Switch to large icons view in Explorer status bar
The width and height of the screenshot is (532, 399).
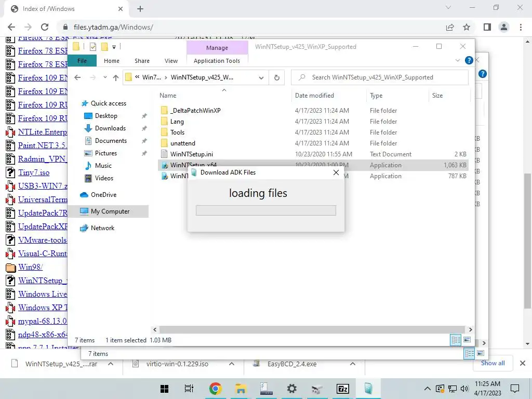(x=467, y=340)
